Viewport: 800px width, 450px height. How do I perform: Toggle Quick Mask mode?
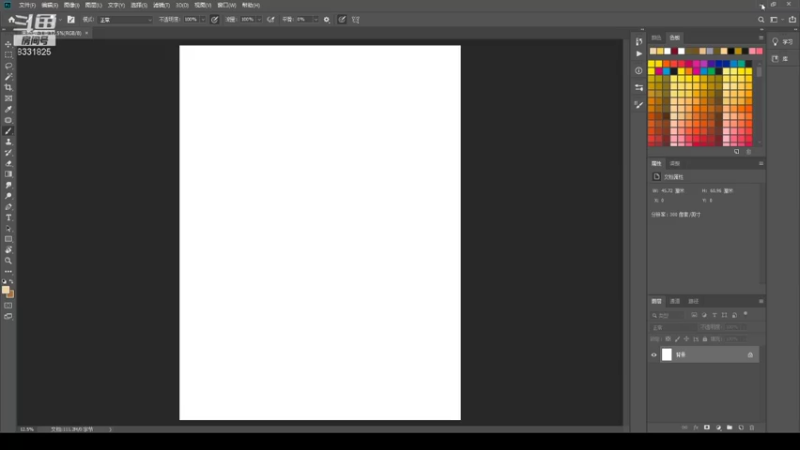tap(8, 306)
